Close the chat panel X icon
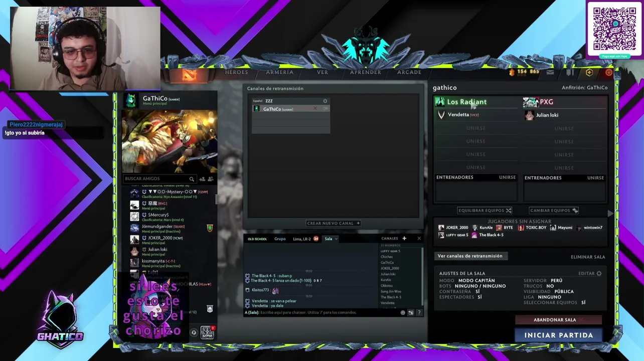This screenshot has height=361, width=644. [419, 239]
